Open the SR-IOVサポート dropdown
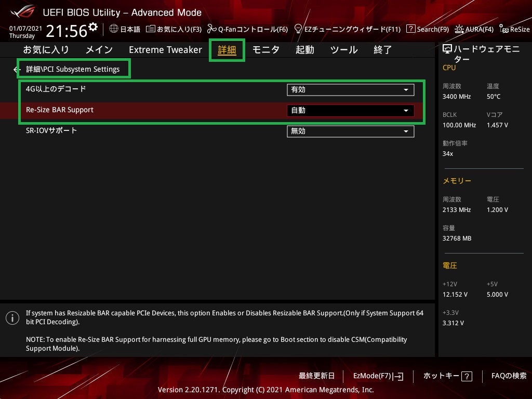The image size is (532, 399). (x=351, y=131)
